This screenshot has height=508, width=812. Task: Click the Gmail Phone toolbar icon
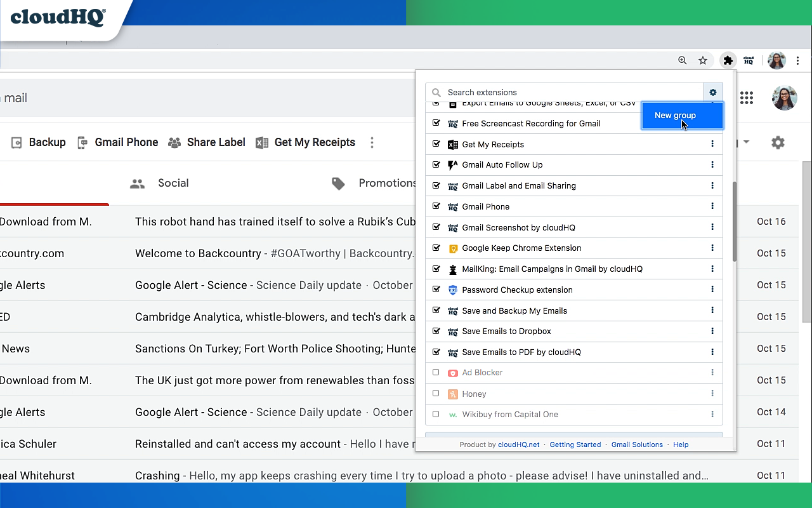coord(82,142)
